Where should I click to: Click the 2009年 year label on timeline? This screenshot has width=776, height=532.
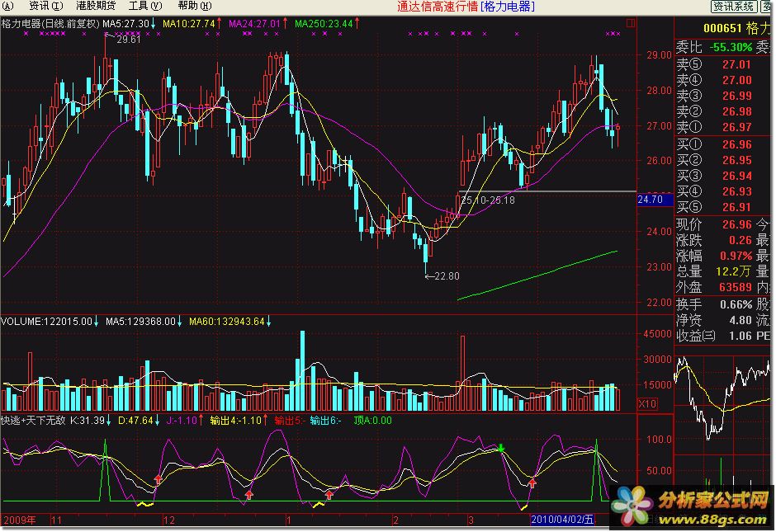pos(20,520)
